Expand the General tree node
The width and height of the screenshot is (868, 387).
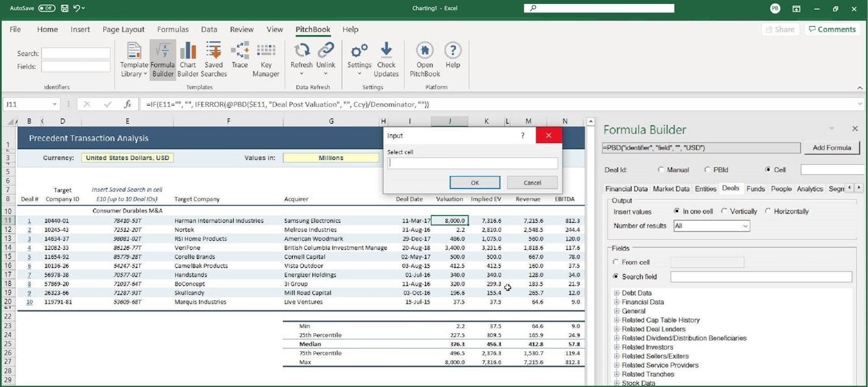pos(616,311)
